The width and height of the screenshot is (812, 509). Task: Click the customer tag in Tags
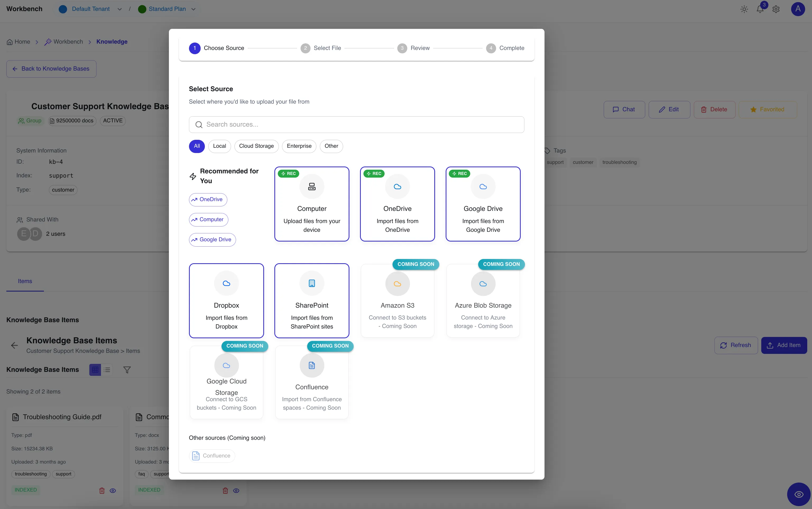(583, 163)
